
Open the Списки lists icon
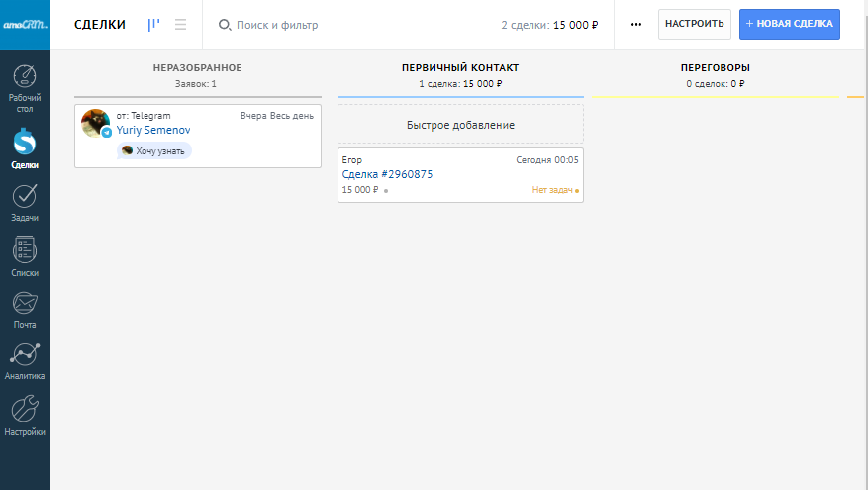tap(25, 255)
